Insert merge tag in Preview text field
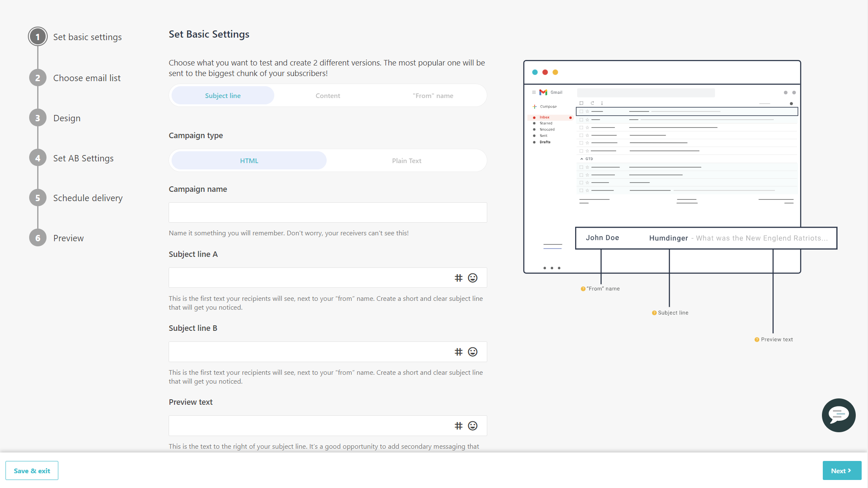868x488 pixels. click(x=458, y=425)
